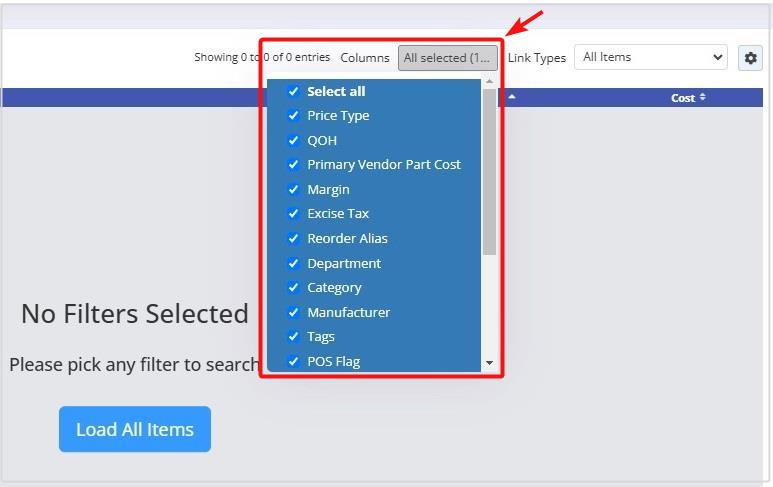The height and width of the screenshot is (487, 773).
Task: Click the Cost column header
Action: click(x=683, y=98)
